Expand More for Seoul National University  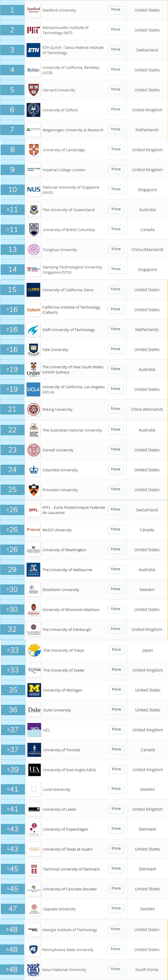116,969
